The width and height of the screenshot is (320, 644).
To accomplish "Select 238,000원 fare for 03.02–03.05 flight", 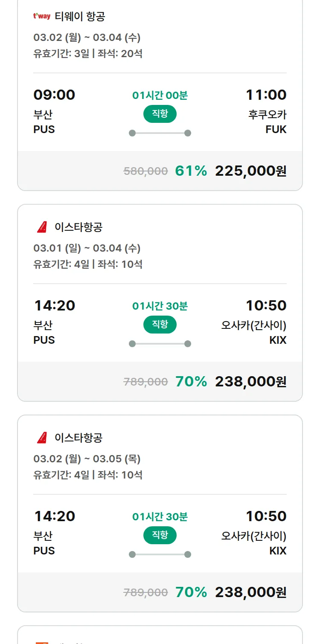I will pyautogui.click(x=250, y=592).
